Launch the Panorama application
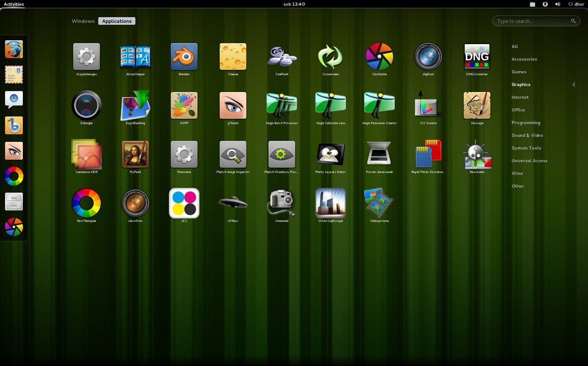 (184, 154)
